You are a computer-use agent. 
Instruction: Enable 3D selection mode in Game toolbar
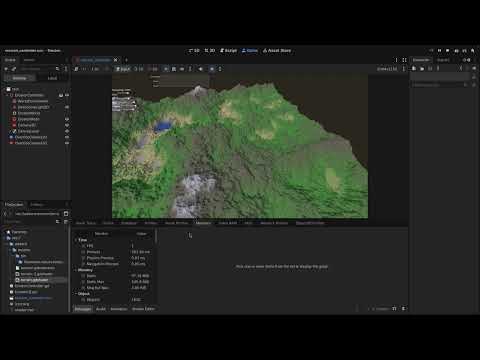click(x=153, y=69)
